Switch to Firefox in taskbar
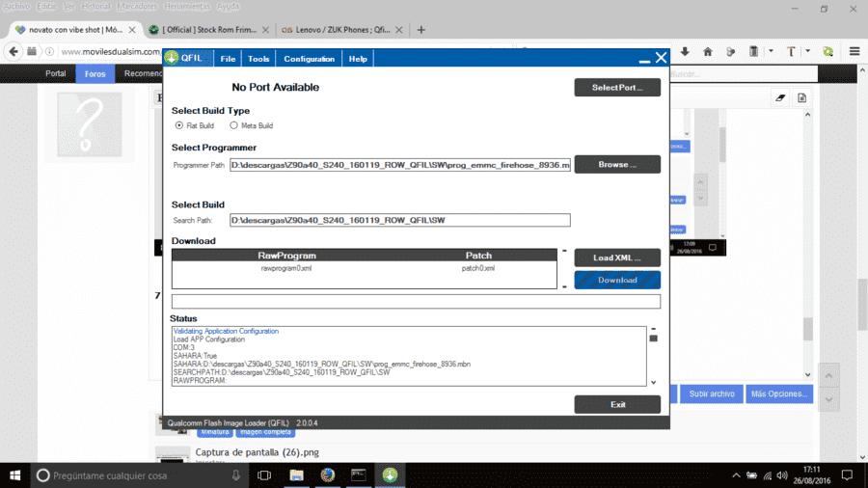This screenshot has width=868, height=488. tap(328, 475)
